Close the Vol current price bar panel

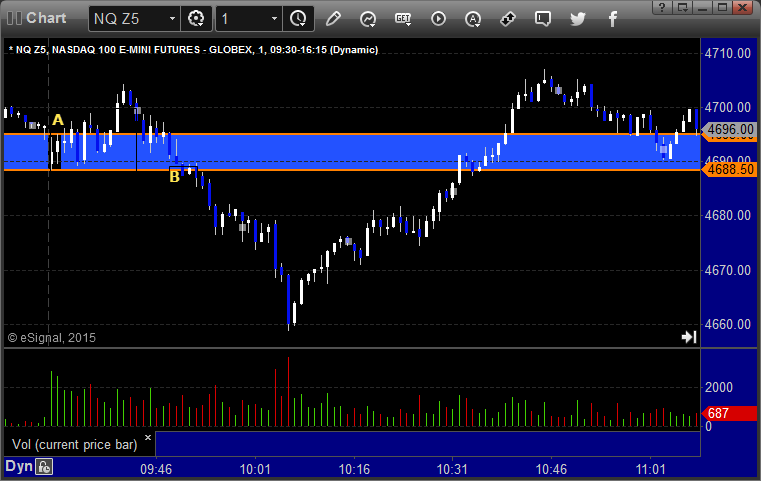point(148,437)
